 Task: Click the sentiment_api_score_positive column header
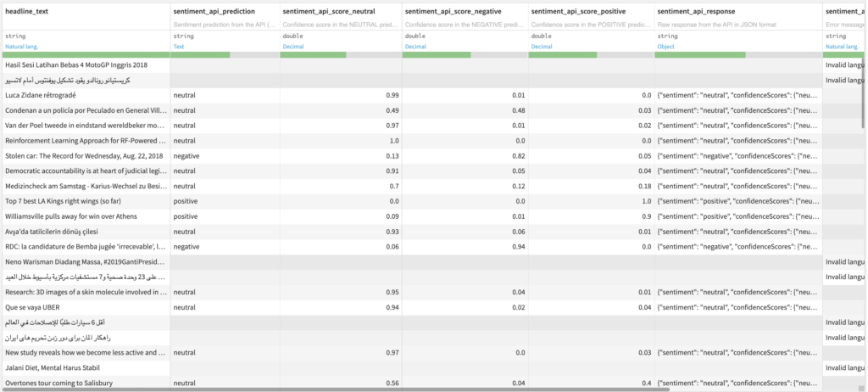(589, 10)
